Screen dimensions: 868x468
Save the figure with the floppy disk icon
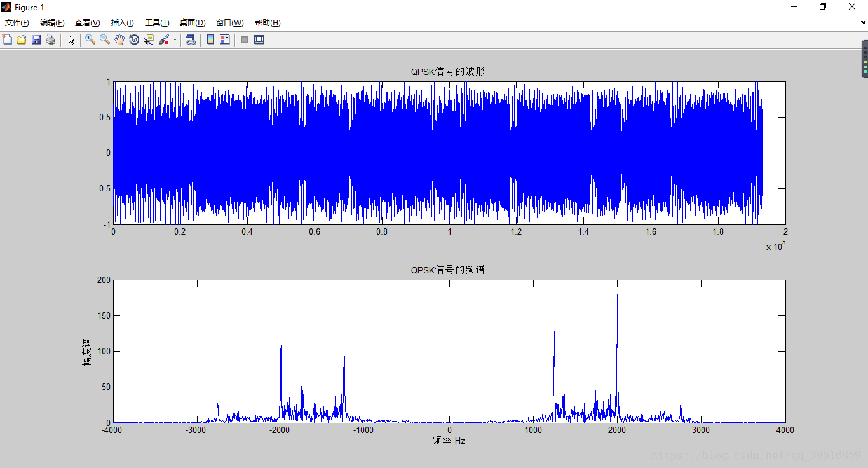click(36, 39)
